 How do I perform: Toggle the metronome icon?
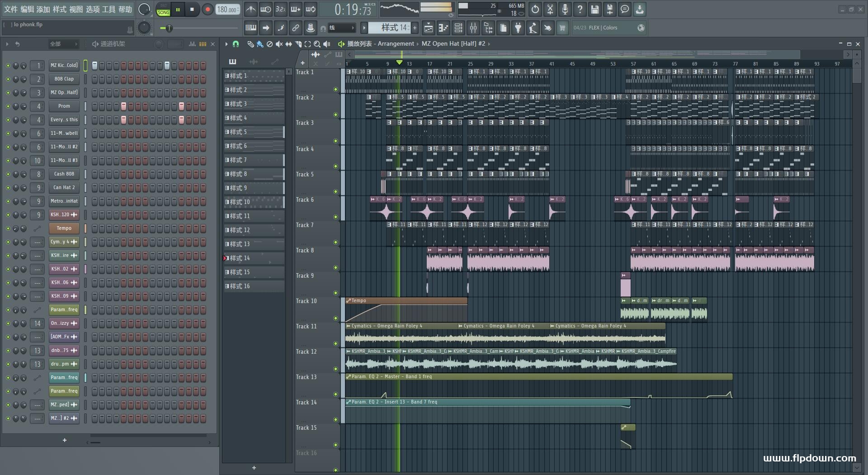click(x=251, y=9)
